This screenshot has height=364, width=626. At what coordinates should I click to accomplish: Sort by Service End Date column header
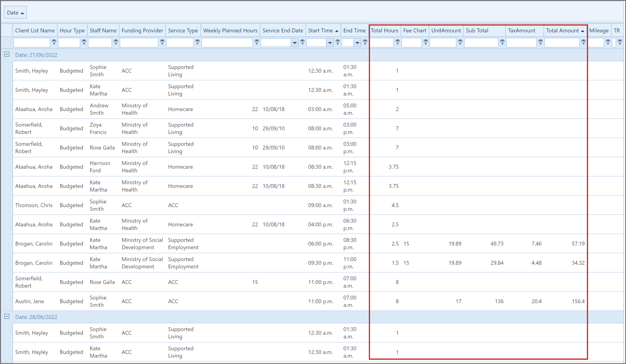283,31
